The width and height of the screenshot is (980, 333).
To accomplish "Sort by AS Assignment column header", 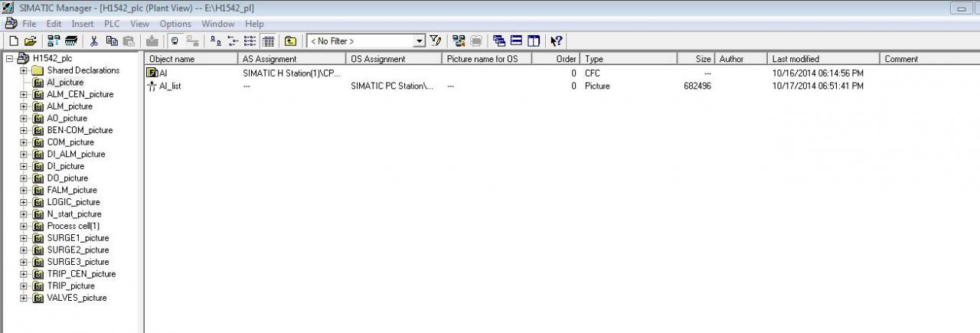I will pyautogui.click(x=292, y=58).
